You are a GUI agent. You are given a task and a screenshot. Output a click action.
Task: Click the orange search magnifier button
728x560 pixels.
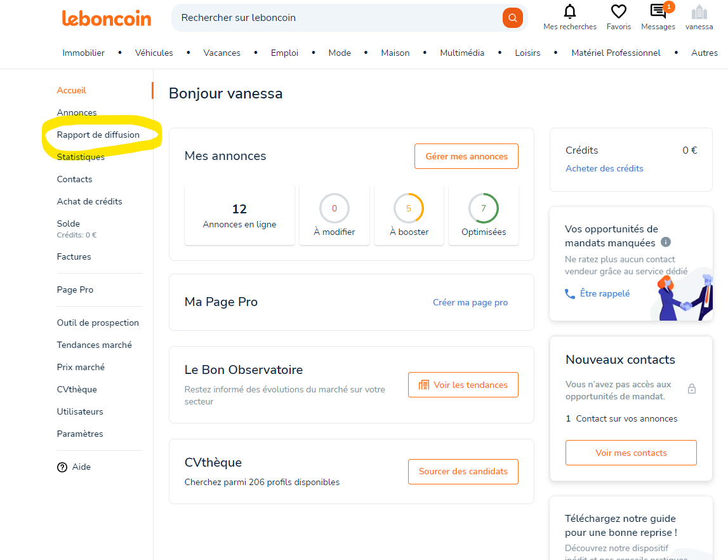[x=513, y=18]
